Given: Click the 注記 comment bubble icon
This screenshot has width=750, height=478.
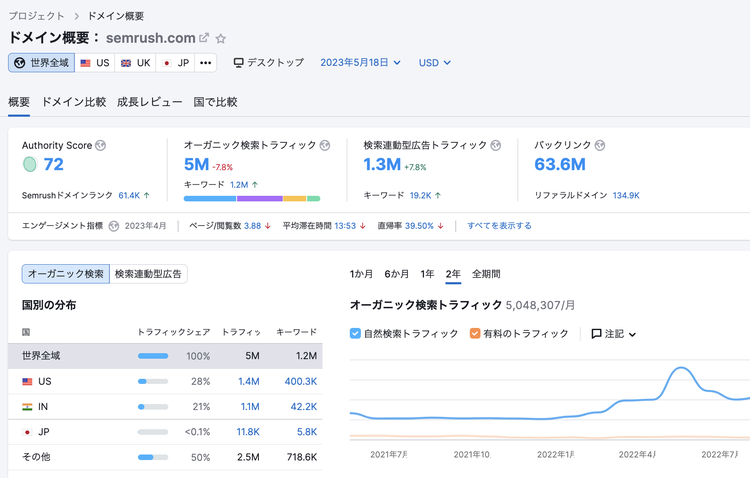Looking at the screenshot, I should point(596,333).
